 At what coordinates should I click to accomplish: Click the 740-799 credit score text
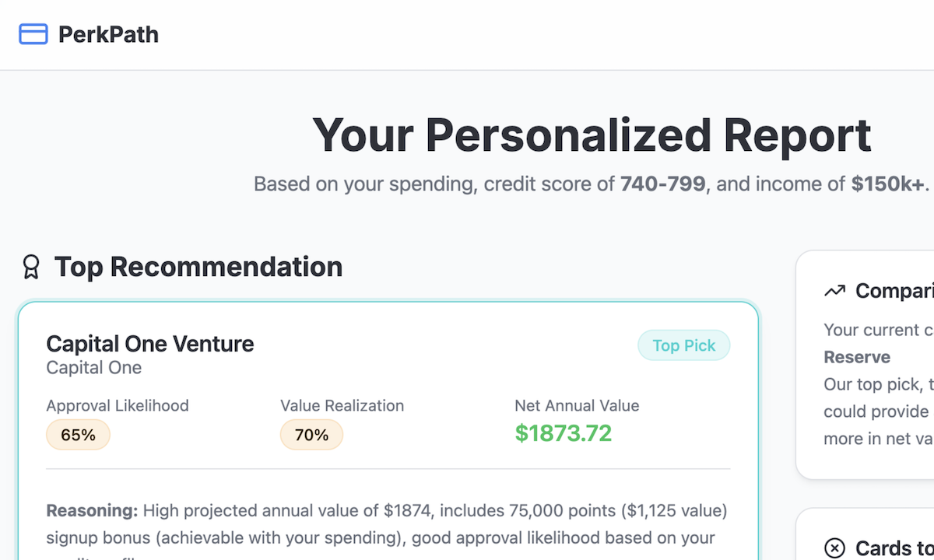[x=662, y=184]
